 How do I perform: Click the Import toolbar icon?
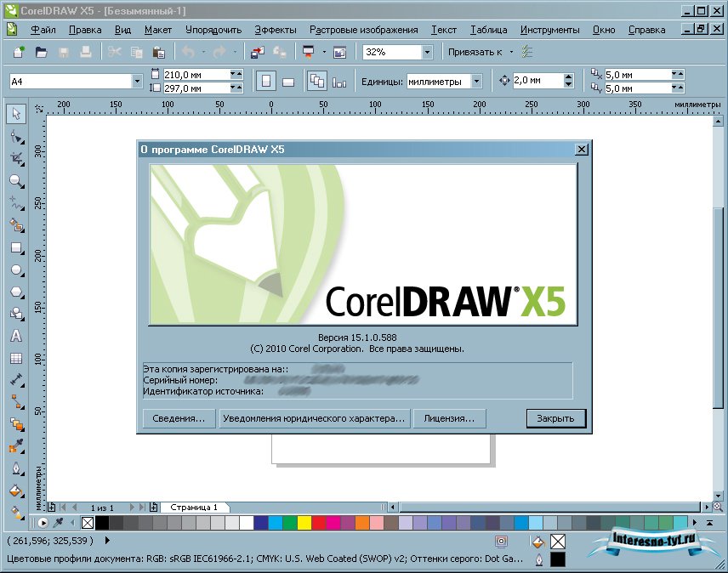tap(257, 52)
